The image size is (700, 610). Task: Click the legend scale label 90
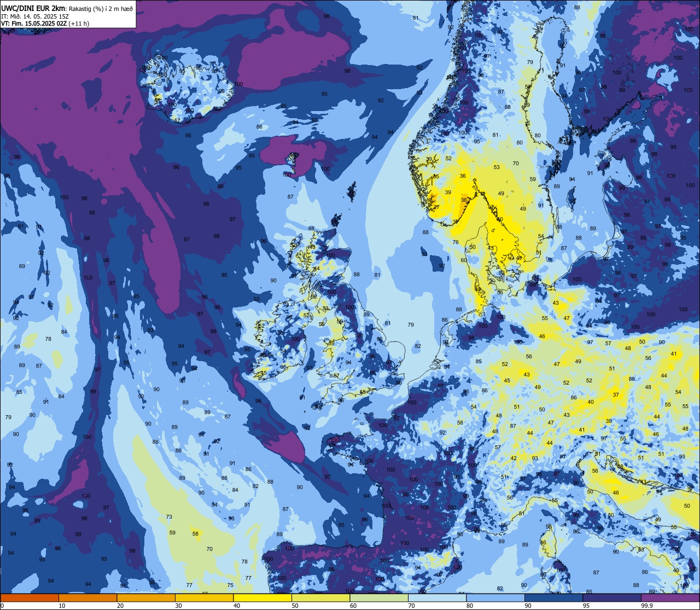pos(528,606)
